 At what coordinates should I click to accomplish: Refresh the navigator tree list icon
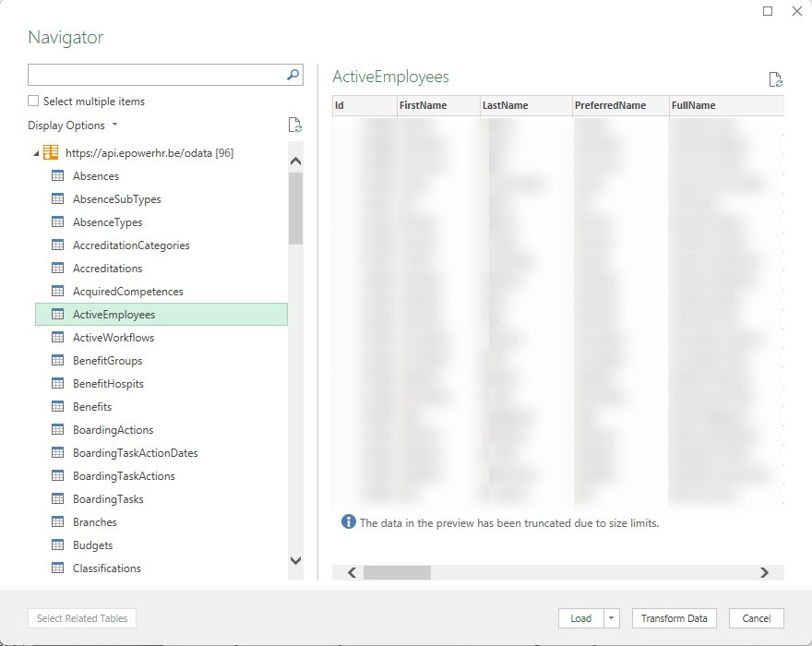(294, 125)
